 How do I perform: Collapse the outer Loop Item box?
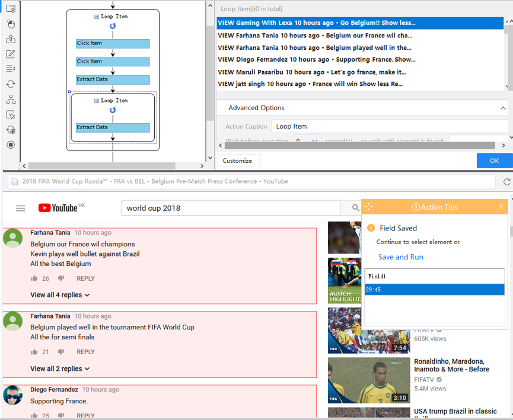tap(97, 17)
